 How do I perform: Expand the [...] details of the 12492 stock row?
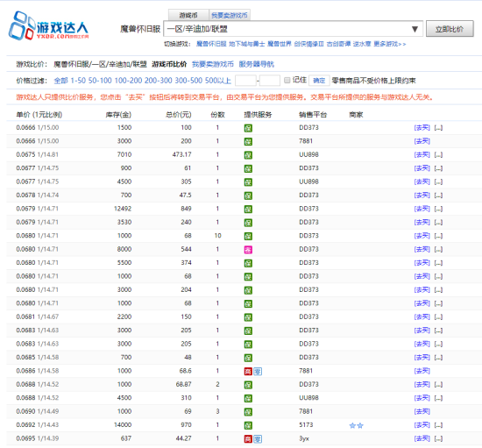[438, 209]
